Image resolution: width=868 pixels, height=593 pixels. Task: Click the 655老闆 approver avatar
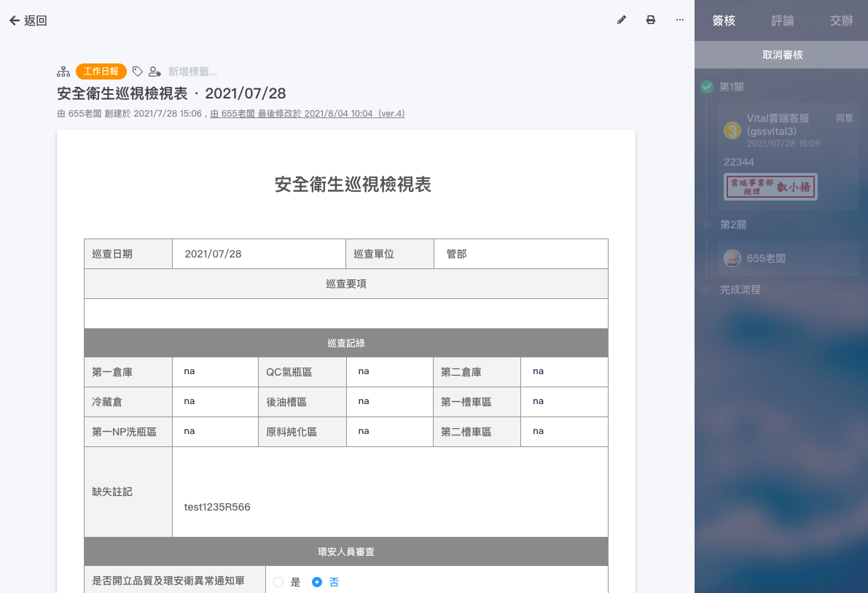(732, 258)
